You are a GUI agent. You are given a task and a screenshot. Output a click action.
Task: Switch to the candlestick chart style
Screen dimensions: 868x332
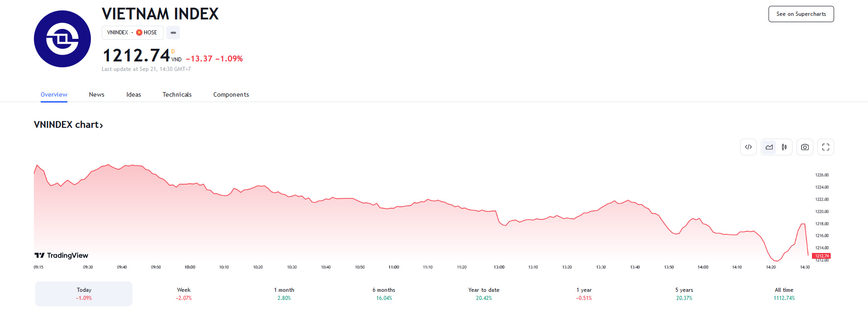click(784, 147)
